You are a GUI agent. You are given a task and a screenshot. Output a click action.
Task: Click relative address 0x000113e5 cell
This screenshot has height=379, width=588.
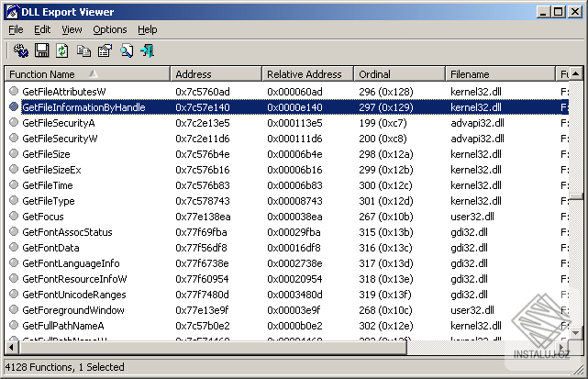(x=294, y=123)
